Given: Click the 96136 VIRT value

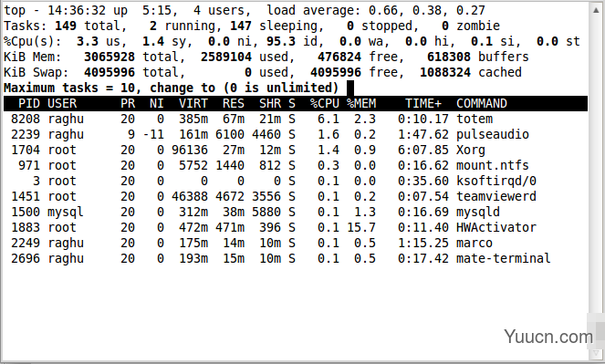Looking at the screenshot, I should pos(190,150).
